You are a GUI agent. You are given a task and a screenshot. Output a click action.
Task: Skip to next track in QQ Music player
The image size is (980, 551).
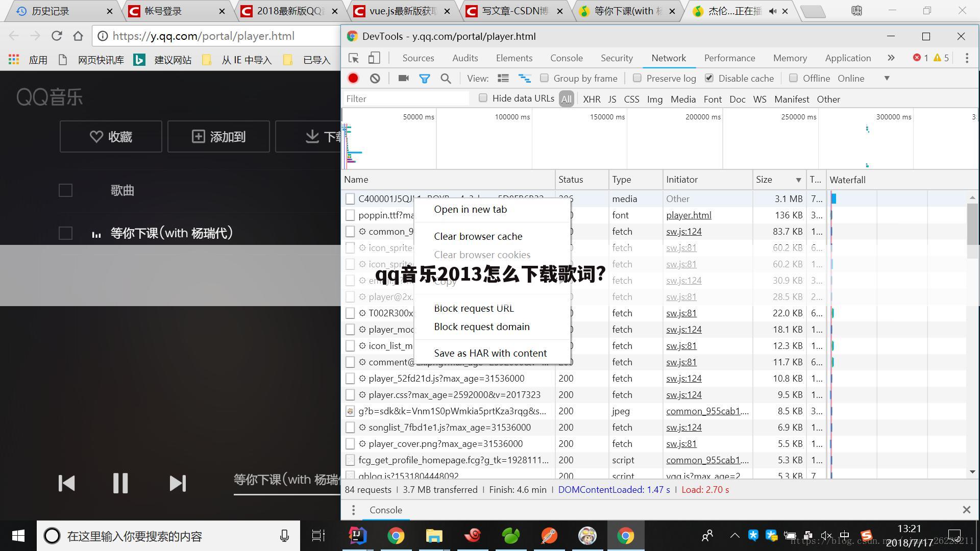tap(178, 483)
